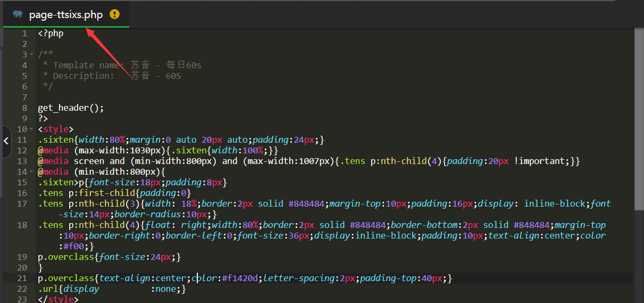Click the "Template name" comment text

pos(88,65)
